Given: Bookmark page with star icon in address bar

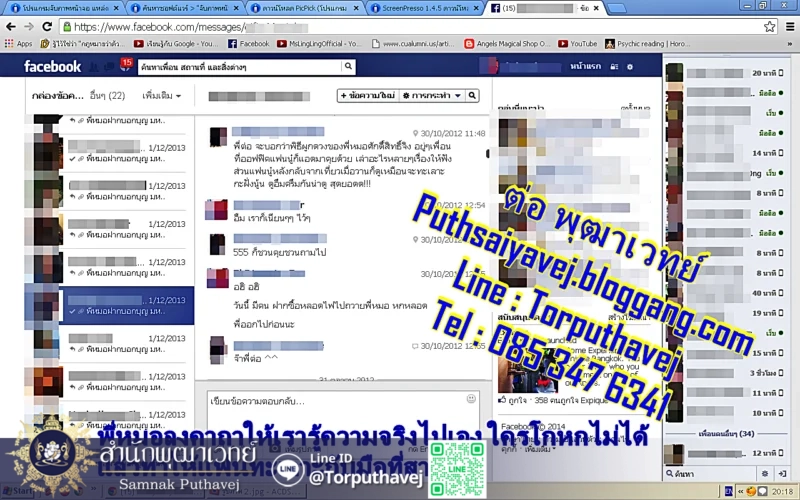Looking at the screenshot, I should 769,27.
